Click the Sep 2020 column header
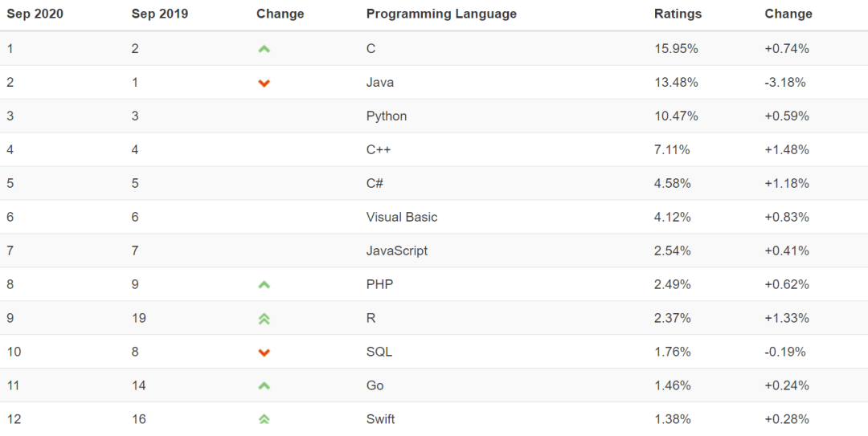This screenshot has height=436, width=868. point(35,14)
